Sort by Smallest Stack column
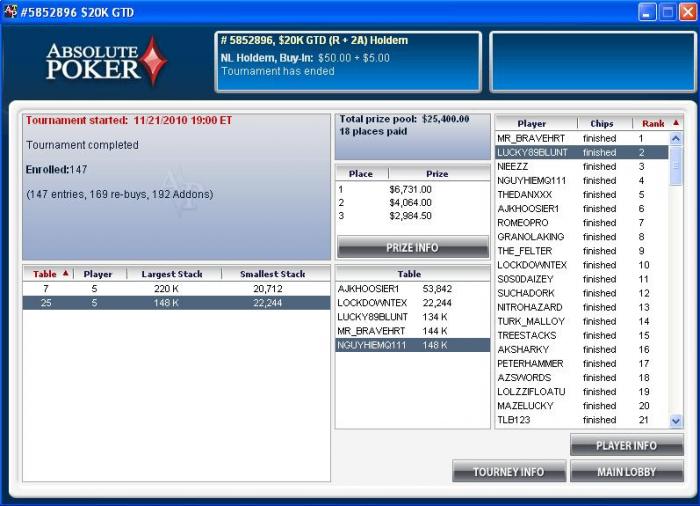 pyautogui.click(x=275, y=274)
